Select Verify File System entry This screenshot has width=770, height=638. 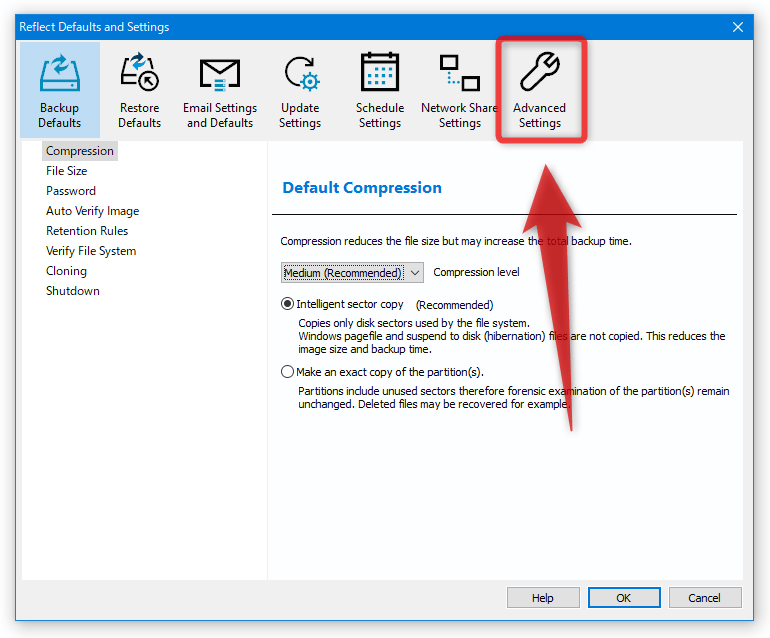[x=91, y=251]
